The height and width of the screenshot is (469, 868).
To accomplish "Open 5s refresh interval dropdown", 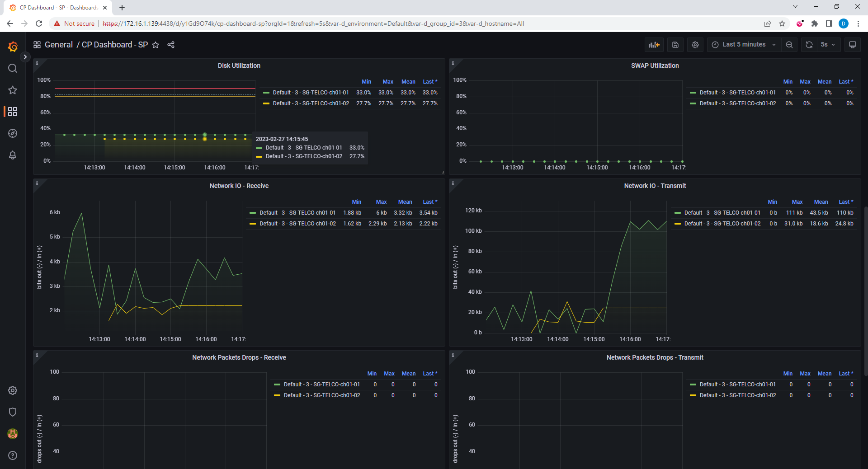I will click(829, 45).
